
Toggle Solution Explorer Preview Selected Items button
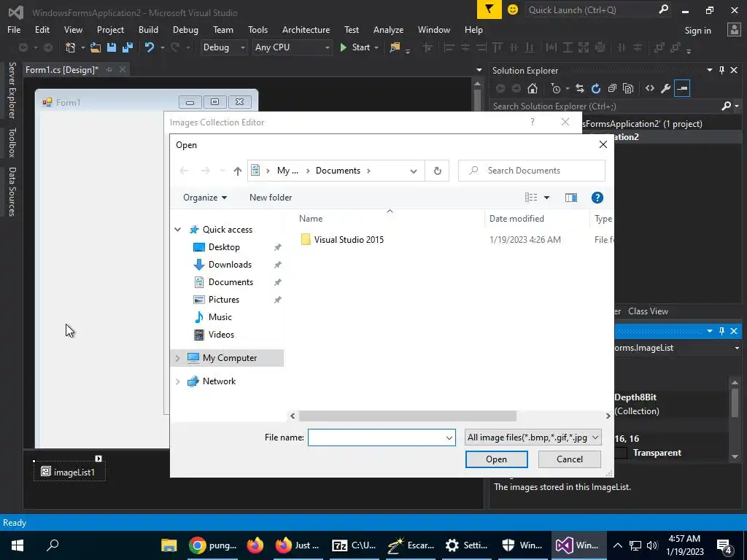(682, 88)
